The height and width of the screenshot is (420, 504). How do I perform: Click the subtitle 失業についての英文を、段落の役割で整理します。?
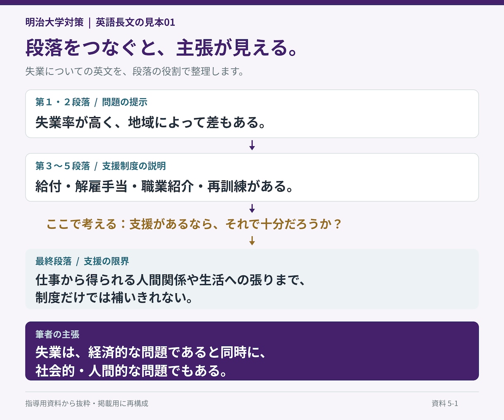135,71
